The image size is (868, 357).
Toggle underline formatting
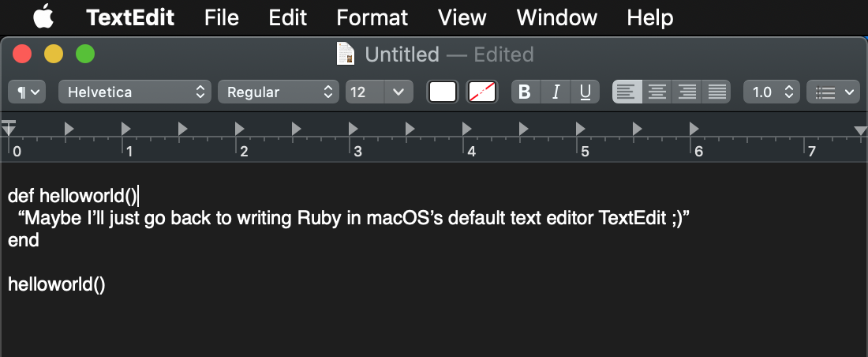click(x=585, y=92)
